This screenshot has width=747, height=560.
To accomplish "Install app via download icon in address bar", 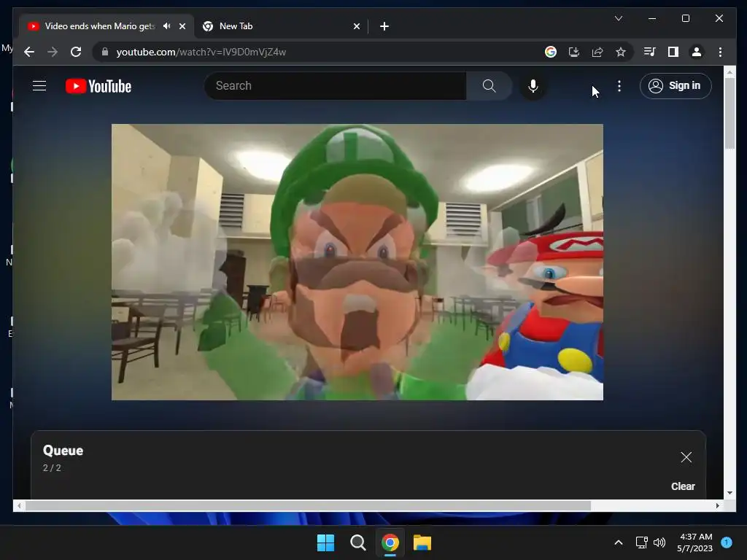I will [x=573, y=52].
